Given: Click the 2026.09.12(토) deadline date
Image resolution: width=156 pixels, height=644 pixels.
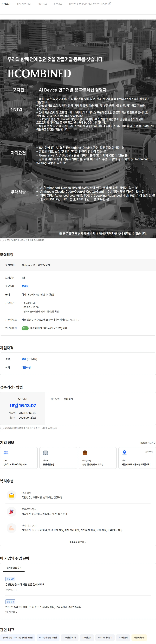Looking at the screenshot, I should tap(27, 417).
